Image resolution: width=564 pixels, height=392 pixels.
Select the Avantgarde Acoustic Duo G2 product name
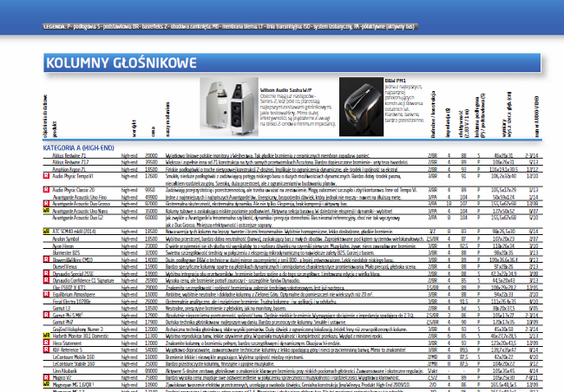click(78, 218)
